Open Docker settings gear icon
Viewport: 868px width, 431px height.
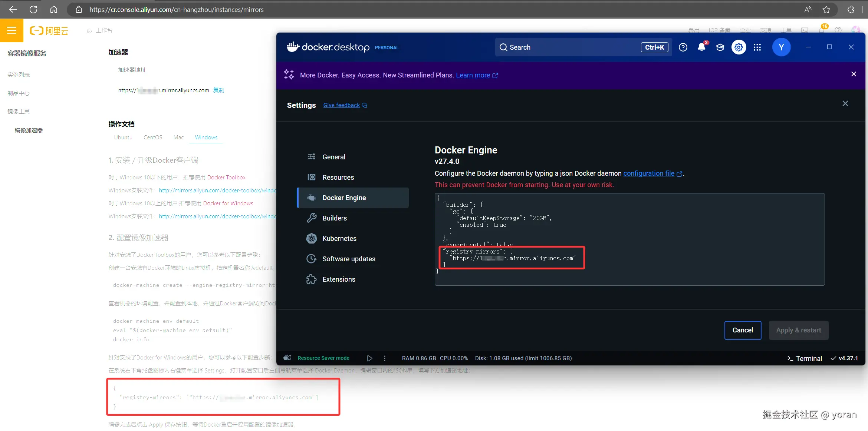[739, 47]
